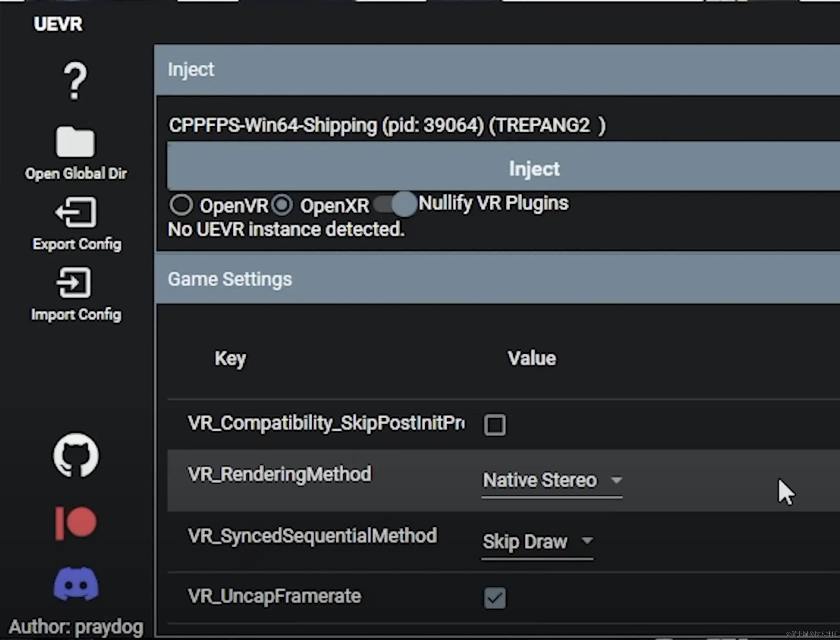Viewport: 840px width, 640px height.
Task: Select the VR_SyncedSequentialMethod key label
Action: 312,536
